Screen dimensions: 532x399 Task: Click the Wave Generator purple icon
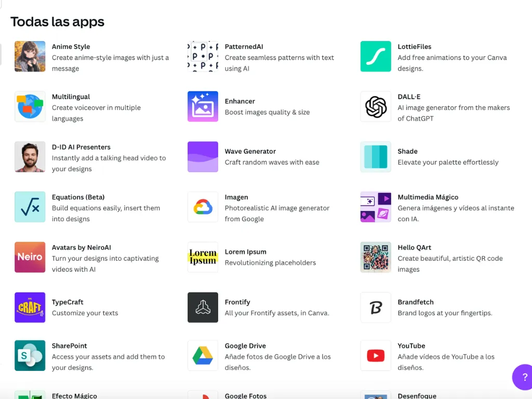pyautogui.click(x=203, y=157)
